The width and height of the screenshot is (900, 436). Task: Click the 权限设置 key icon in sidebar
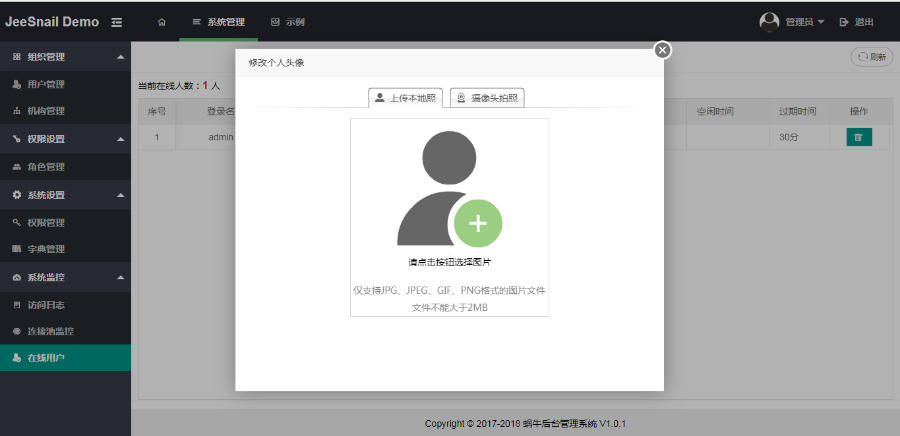pyautogui.click(x=17, y=139)
